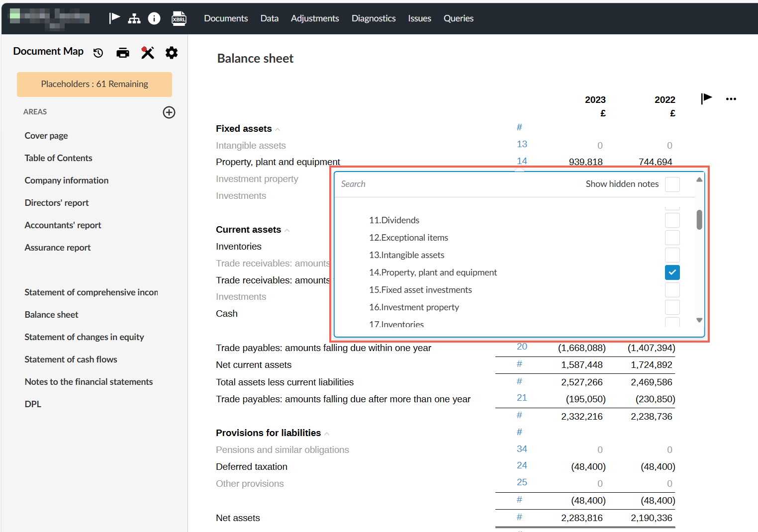Tick the 12.Exceptional items checkbox
Image resolution: width=758 pixels, height=532 pixels.
coord(672,238)
